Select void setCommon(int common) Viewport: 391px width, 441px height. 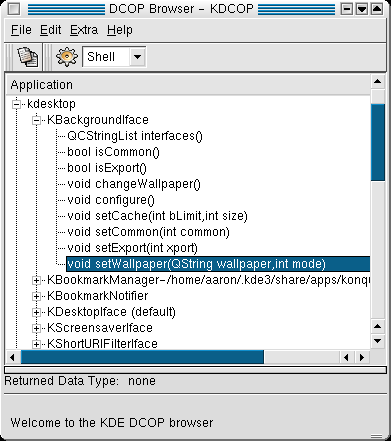[148, 232]
